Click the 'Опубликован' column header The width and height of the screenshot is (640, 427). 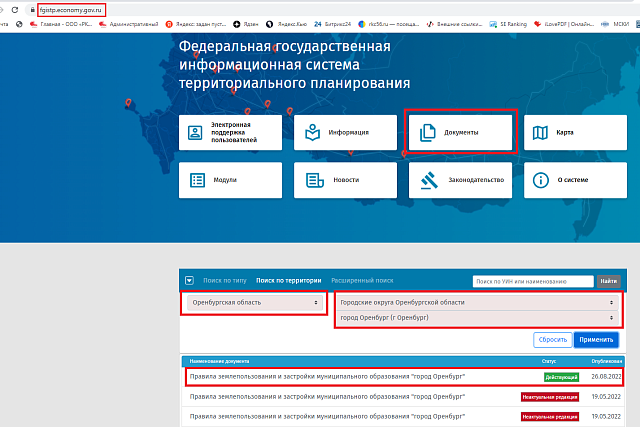coord(607,361)
